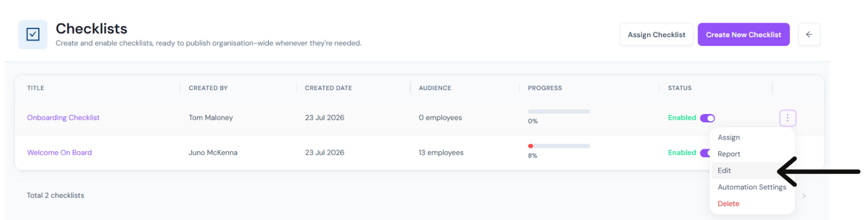Click the CREATED BY column header

click(208, 88)
